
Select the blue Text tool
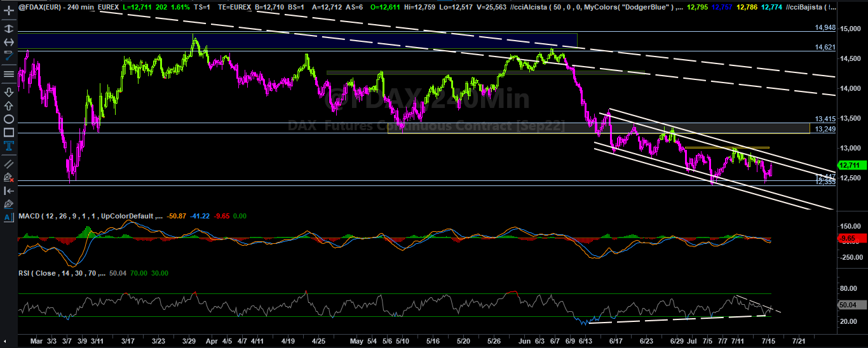(8, 145)
